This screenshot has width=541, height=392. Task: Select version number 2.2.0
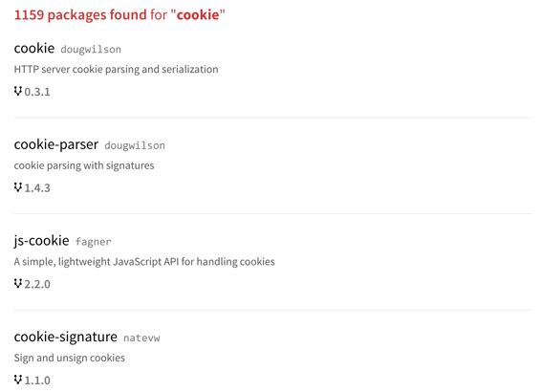(37, 285)
